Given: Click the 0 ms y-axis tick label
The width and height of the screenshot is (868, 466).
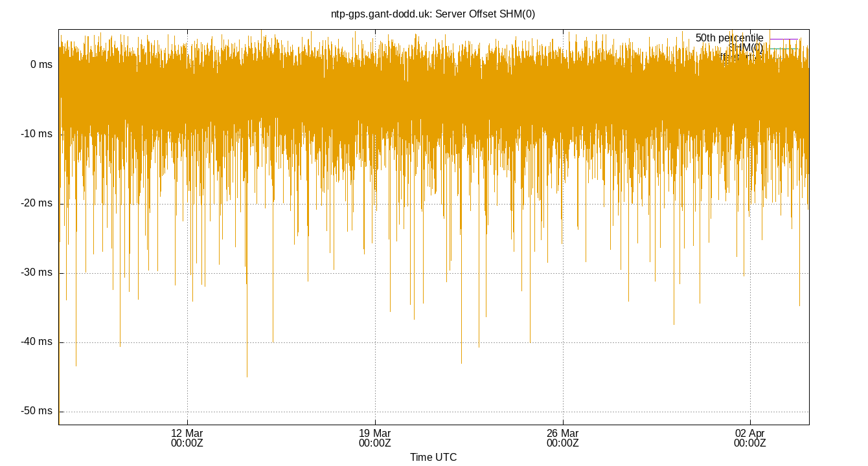Looking at the screenshot, I should click(41, 65).
